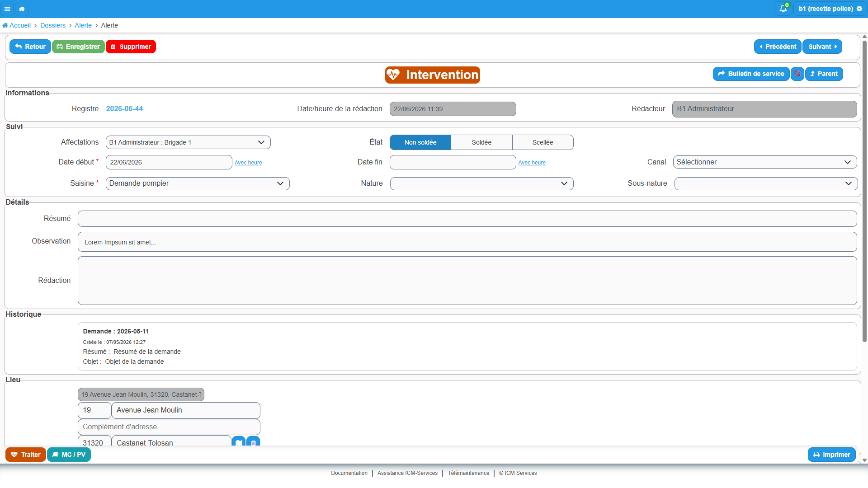This screenshot has width=868, height=488.
Task: Open the hamburger menu in top bar
Action: pyautogui.click(x=7, y=9)
